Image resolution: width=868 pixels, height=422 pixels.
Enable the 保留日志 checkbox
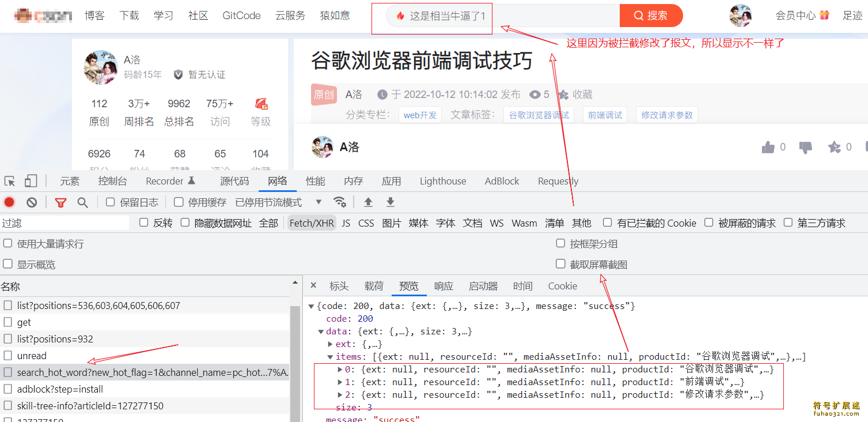click(111, 202)
